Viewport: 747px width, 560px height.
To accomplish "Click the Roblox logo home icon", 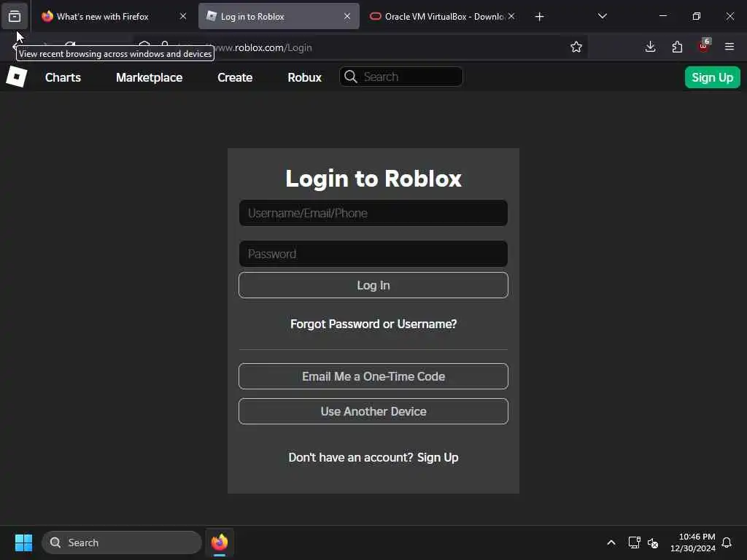I will click(x=17, y=77).
